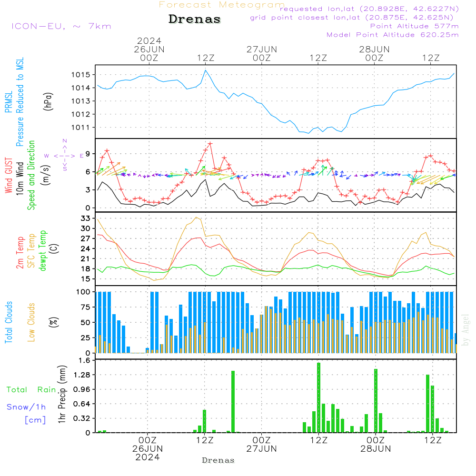Click the "Point Altitude 577m" text
Viewport: 476px width, 476px height.
coord(415,26)
